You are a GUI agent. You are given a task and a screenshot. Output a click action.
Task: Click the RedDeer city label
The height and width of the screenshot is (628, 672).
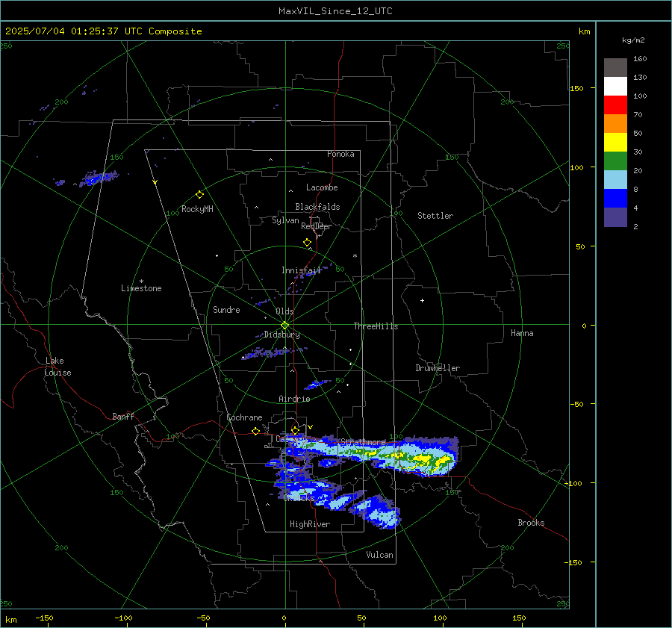pos(317,226)
